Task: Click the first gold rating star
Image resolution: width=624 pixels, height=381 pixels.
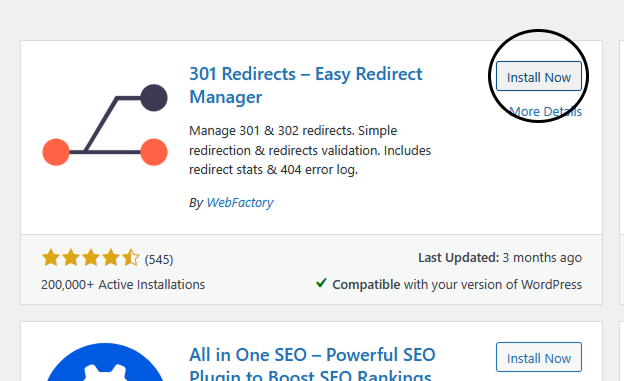Action: [x=51, y=258]
